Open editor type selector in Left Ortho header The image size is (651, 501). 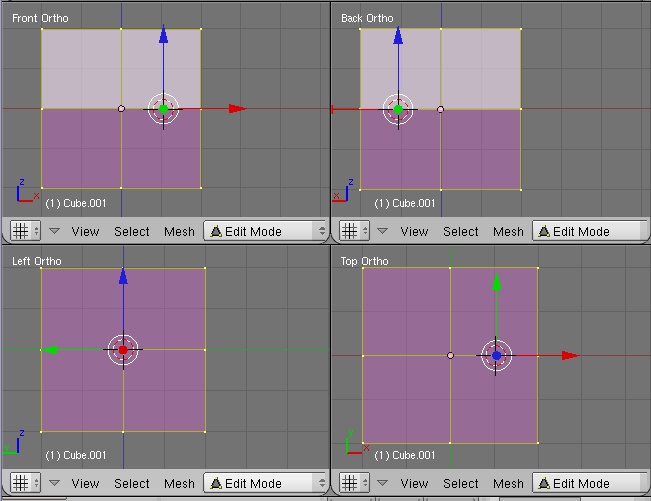[x=25, y=482]
